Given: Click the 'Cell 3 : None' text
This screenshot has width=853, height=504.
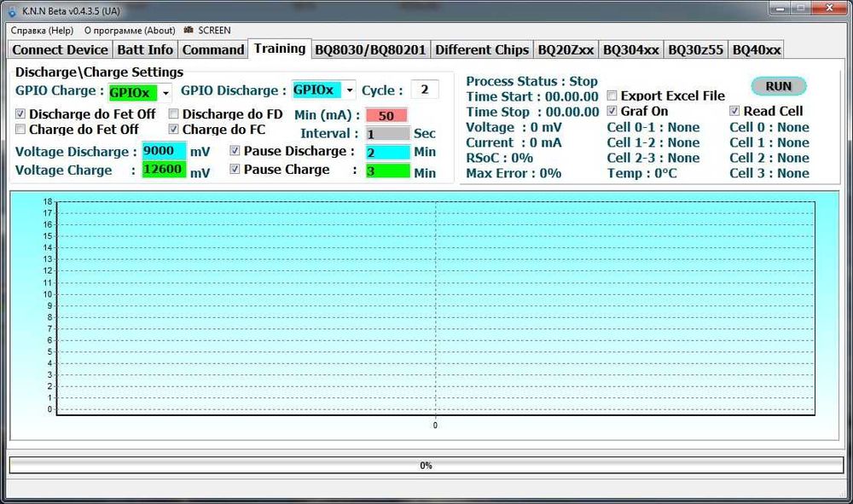Looking at the screenshot, I should [769, 173].
